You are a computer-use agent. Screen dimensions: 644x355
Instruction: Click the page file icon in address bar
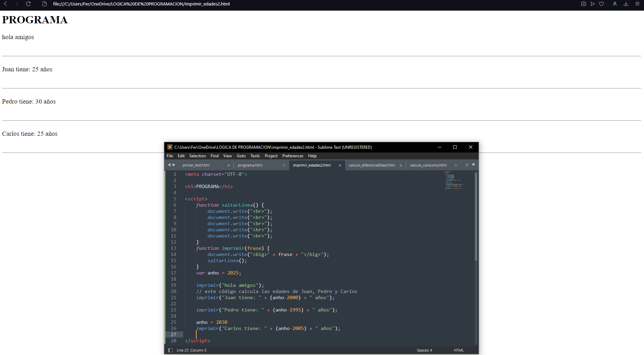[x=44, y=4]
